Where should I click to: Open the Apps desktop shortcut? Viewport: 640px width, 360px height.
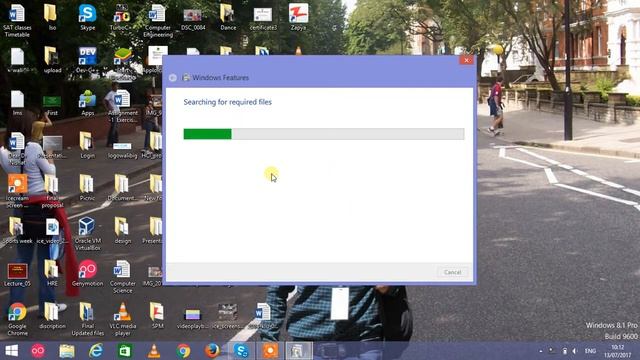(87, 103)
